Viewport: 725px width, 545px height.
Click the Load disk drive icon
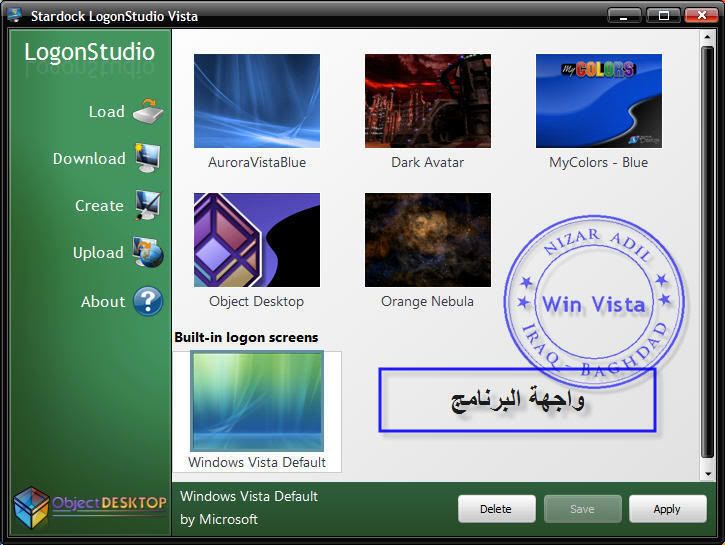[148, 111]
